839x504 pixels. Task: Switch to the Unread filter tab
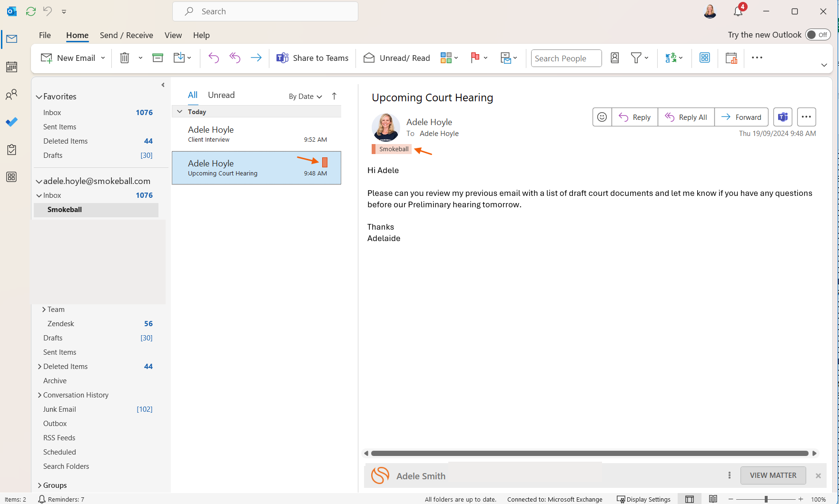pyautogui.click(x=221, y=95)
